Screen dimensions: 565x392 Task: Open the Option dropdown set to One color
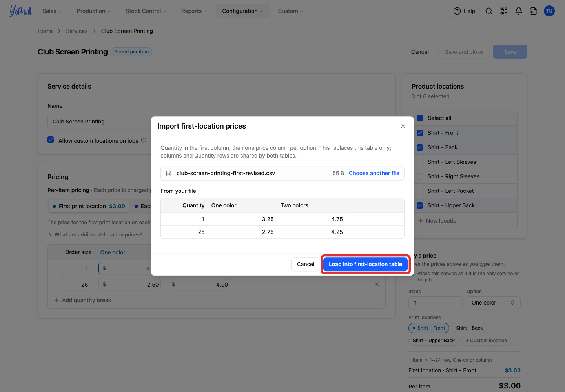pyautogui.click(x=493, y=303)
